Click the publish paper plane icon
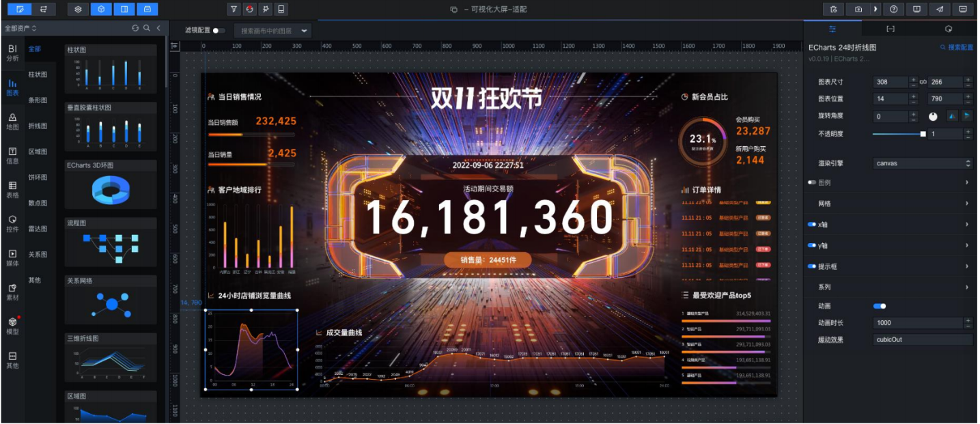The height and width of the screenshot is (424, 980). [940, 10]
